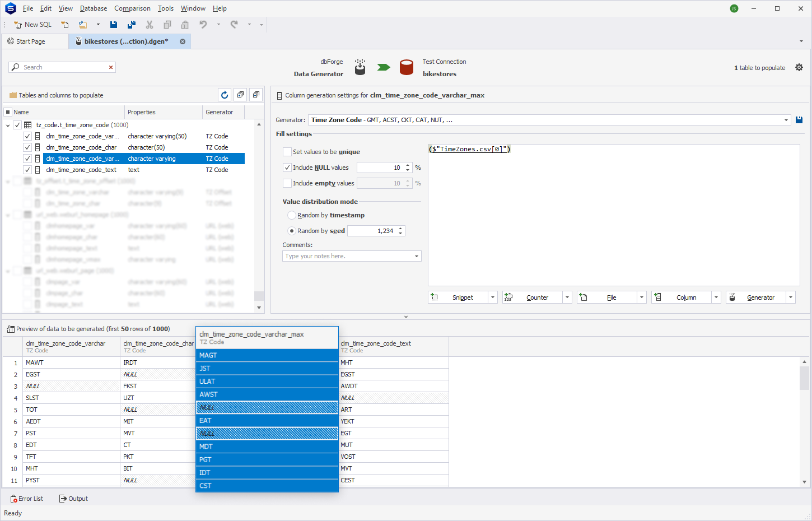Click the TimeZones.csv expression editor
Image resolution: width=812 pixels, height=521 pixels.
(x=614, y=215)
